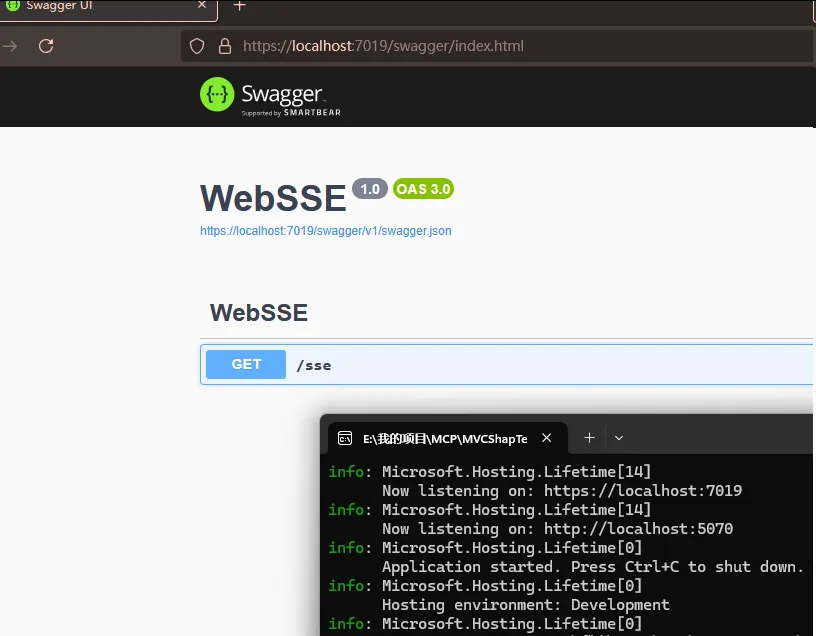Add a new terminal tab with plus
This screenshot has height=636, width=816.
point(589,438)
